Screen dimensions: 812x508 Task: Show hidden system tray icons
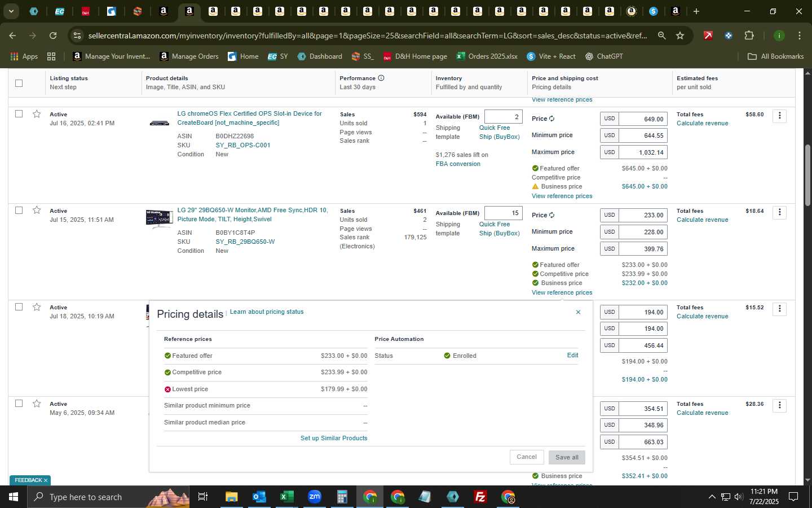[x=712, y=497]
